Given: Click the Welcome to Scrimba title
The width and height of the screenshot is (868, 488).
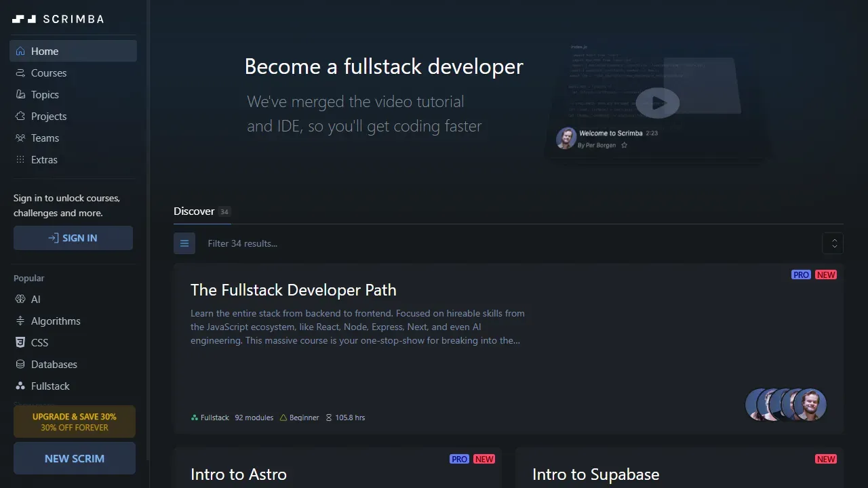Looking at the screenshot, I should (x=610, y=134).
